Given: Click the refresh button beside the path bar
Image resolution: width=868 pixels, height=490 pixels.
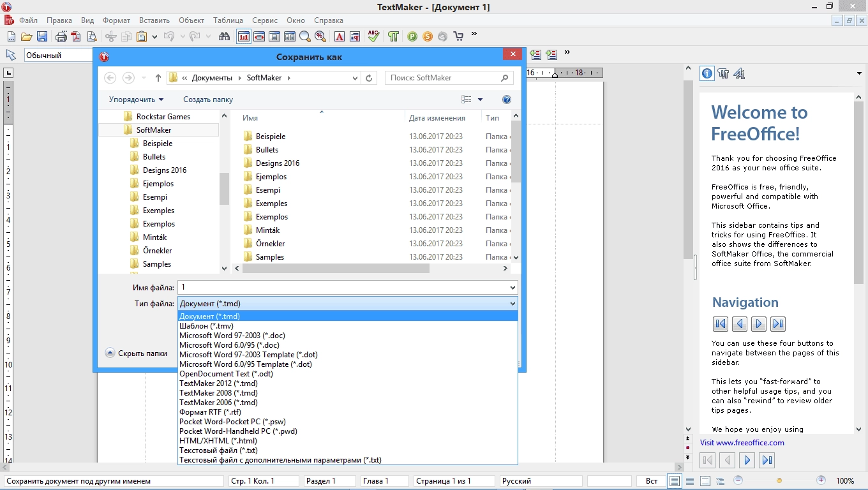Looking at the screenshot, I should [x=369, y=78].
